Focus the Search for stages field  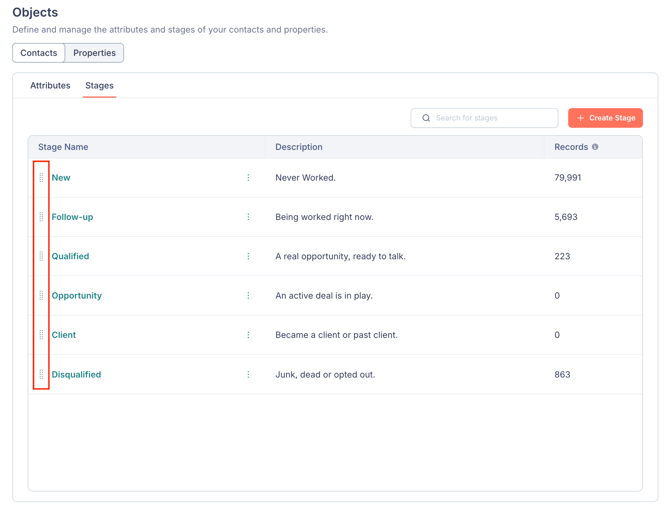[485, 118]
